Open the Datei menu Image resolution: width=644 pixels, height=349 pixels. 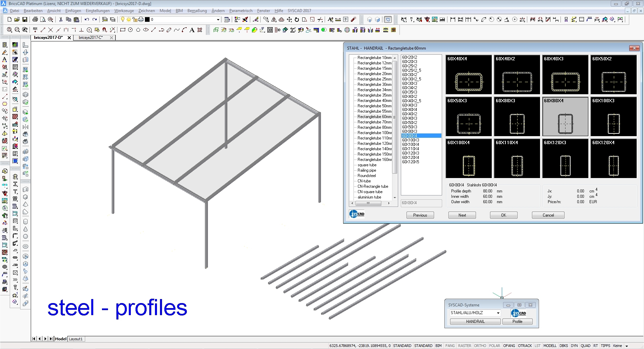(x=14, y=11)
